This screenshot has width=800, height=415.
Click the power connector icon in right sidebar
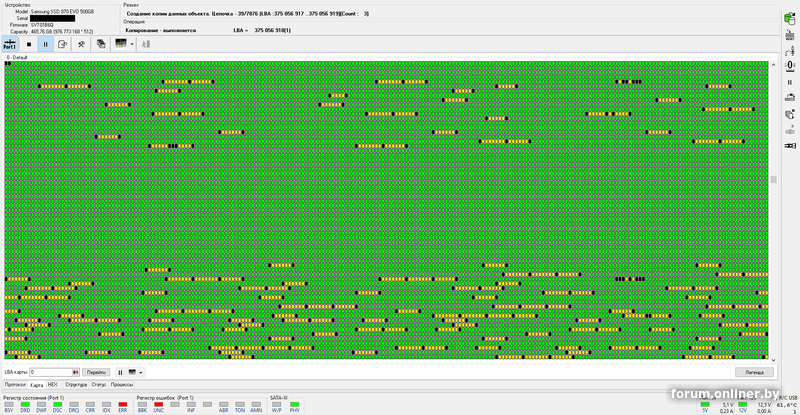pos(790,51)
